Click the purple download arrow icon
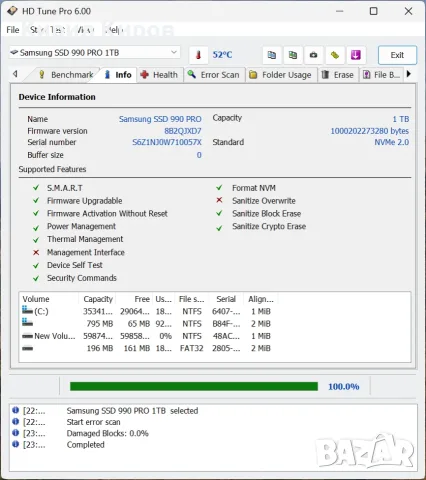This screenshot has width=426, height=480. pos(356,55)
